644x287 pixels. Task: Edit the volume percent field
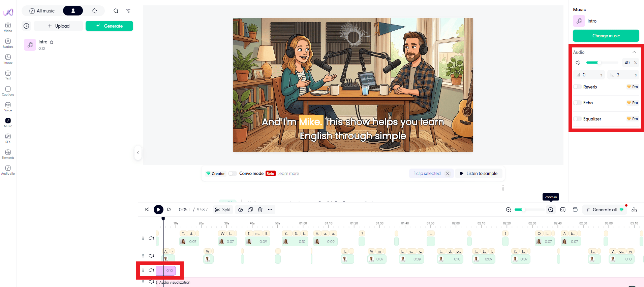(630, 63)
